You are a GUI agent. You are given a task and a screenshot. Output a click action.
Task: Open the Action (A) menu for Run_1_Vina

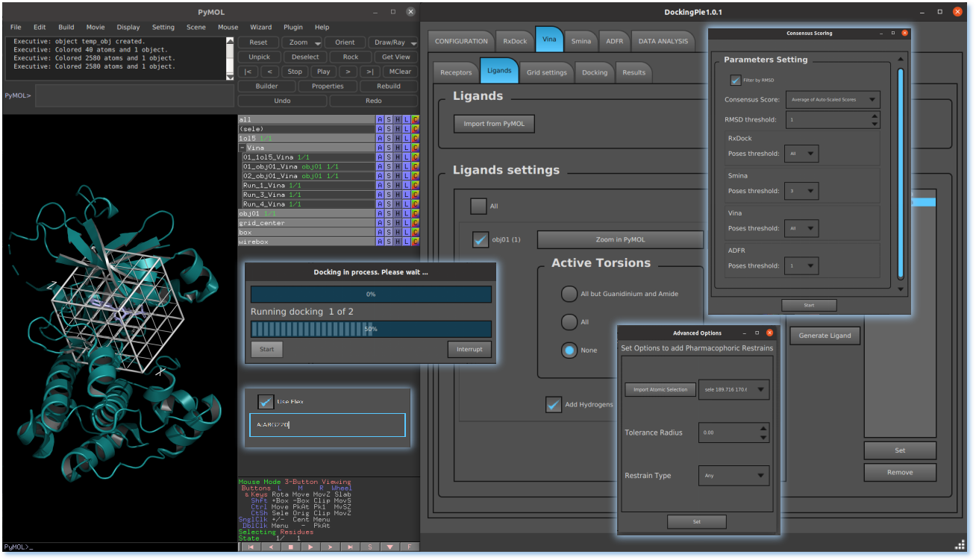379,185
